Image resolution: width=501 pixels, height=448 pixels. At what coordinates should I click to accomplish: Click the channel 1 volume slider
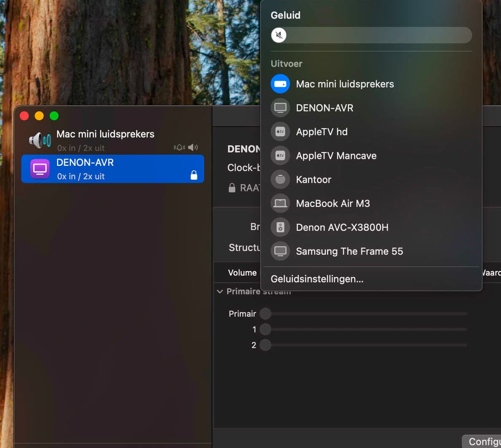pos(363,329)
